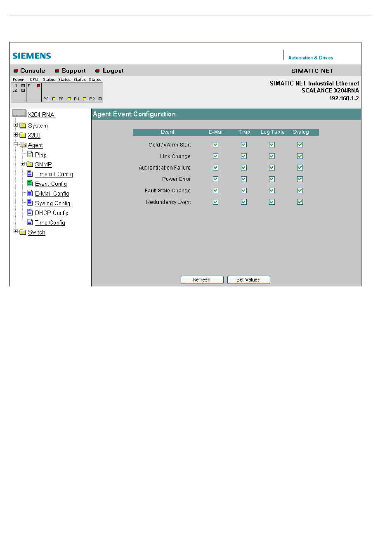Open the DHCP Config page

point(52,213)
